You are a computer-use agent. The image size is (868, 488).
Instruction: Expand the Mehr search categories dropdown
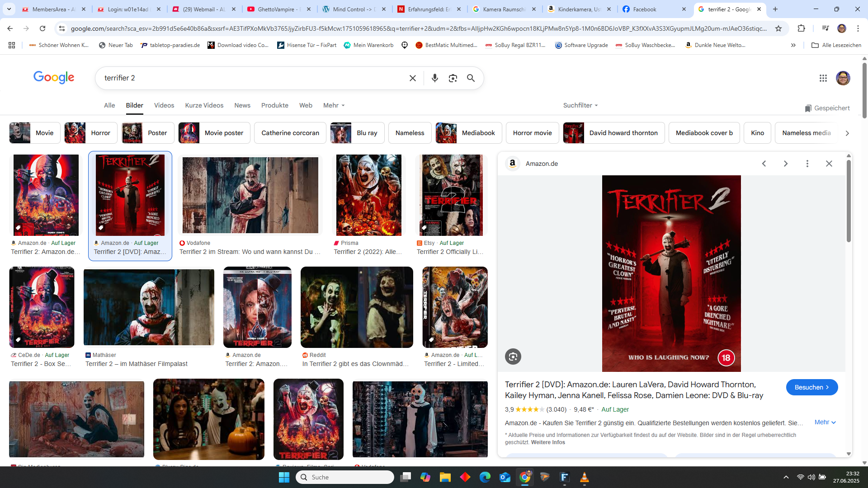tap(334, 105)
